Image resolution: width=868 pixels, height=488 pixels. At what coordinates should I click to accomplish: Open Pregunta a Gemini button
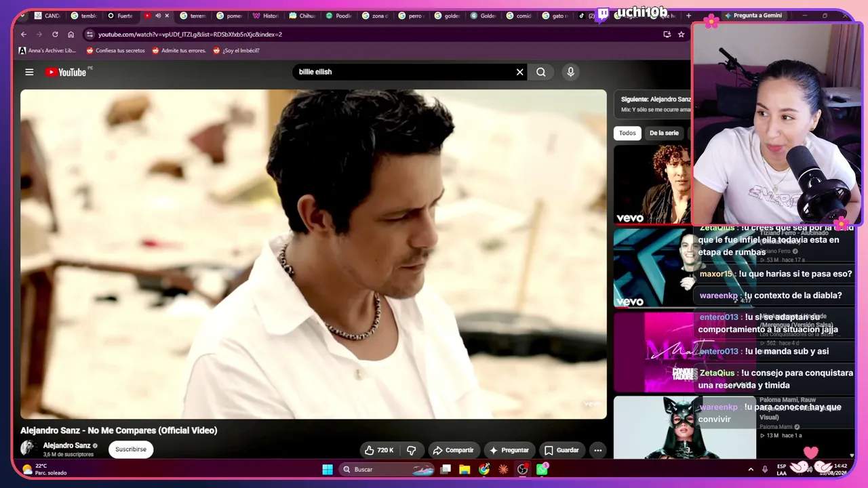[x=753, y=16]
